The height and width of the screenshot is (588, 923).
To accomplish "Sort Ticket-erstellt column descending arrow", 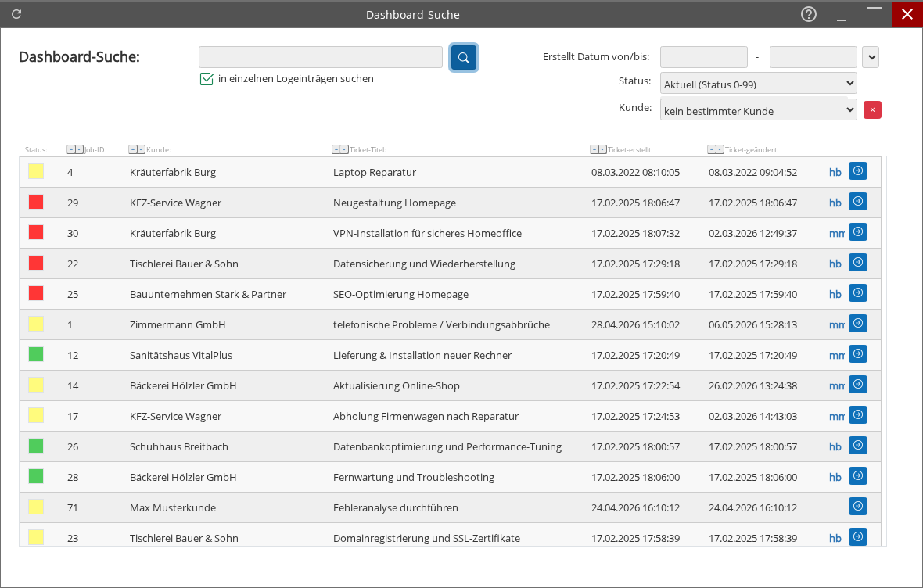I will click(602, 150).
